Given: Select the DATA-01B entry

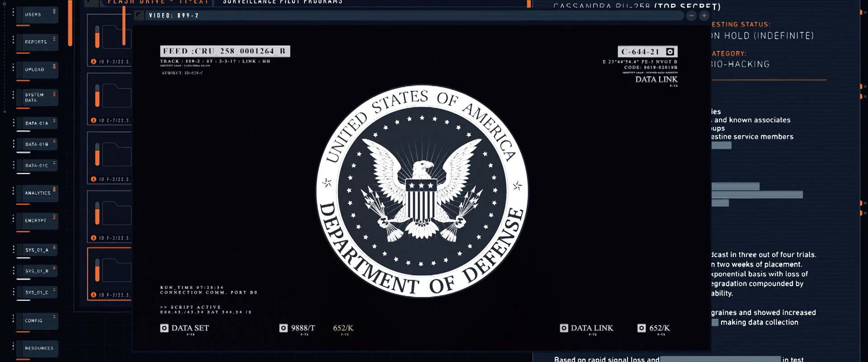Looking at the screenshot, I should click(x=37, y=144).
